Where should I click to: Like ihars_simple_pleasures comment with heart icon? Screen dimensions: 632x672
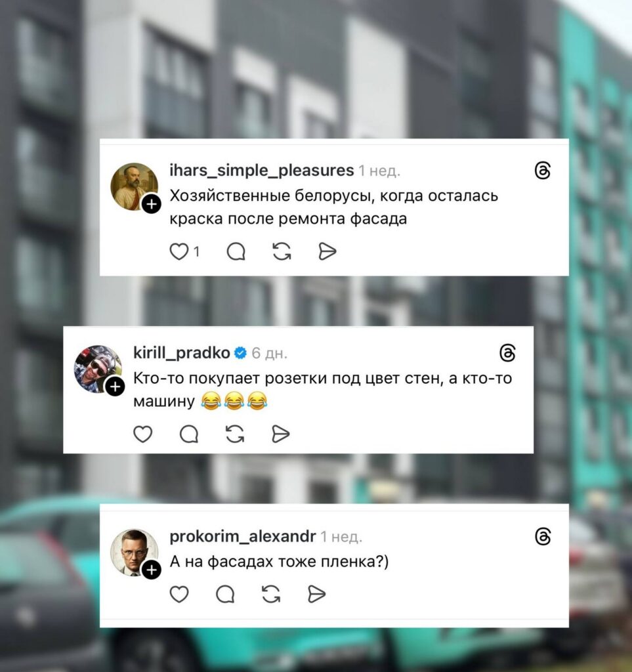tap(179, 251)
